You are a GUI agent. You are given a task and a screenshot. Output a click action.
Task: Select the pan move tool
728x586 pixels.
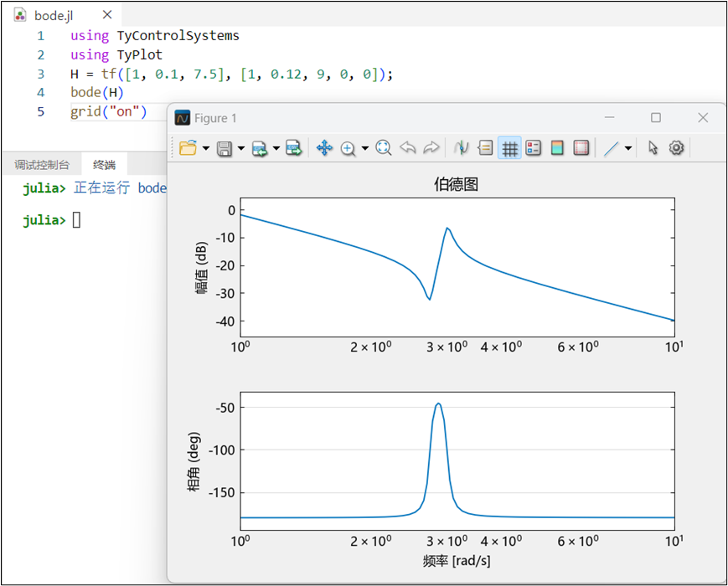[324, 148]
